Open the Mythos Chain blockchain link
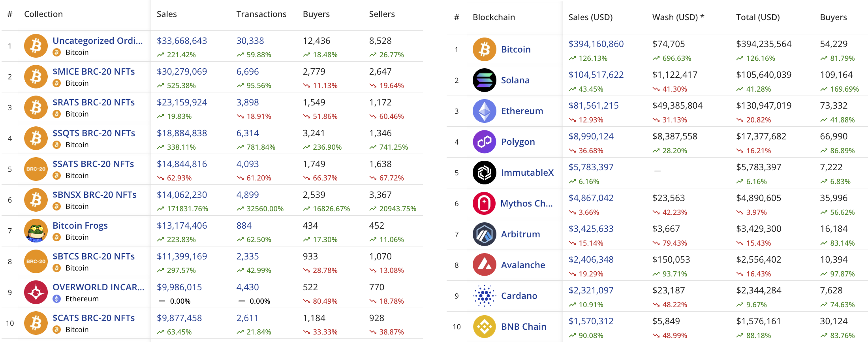868x342 pixels. [526, 203]
